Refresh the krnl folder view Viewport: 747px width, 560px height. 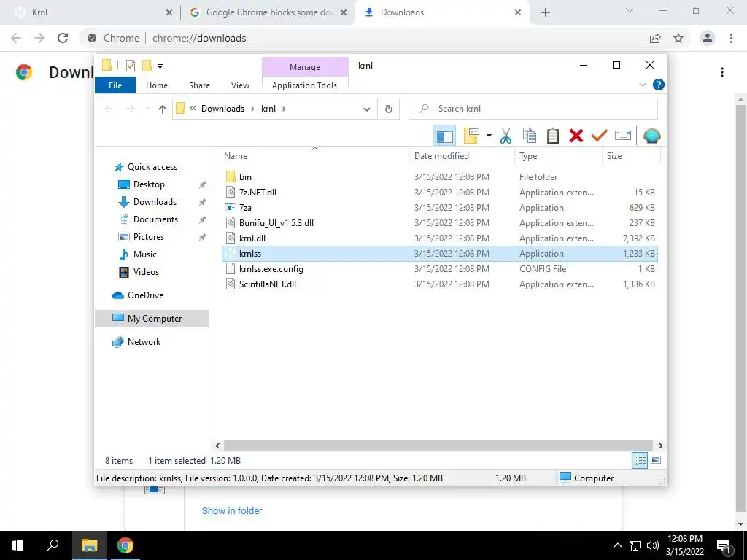[389, 109]
